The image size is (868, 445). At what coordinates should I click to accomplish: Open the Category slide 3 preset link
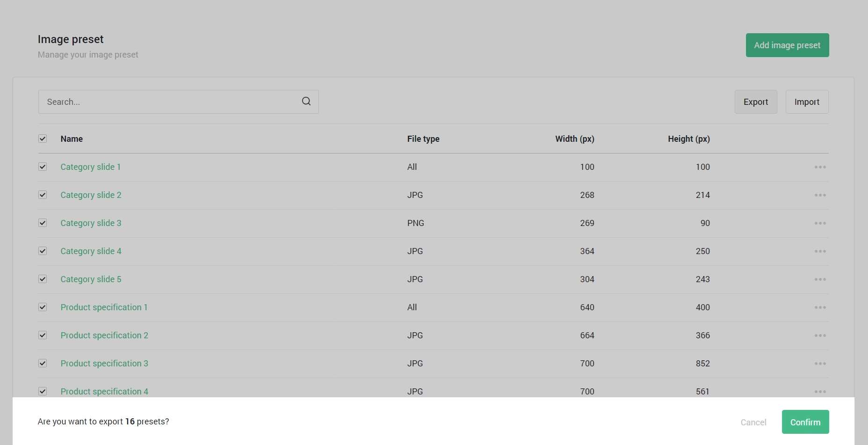coord(91,223)
